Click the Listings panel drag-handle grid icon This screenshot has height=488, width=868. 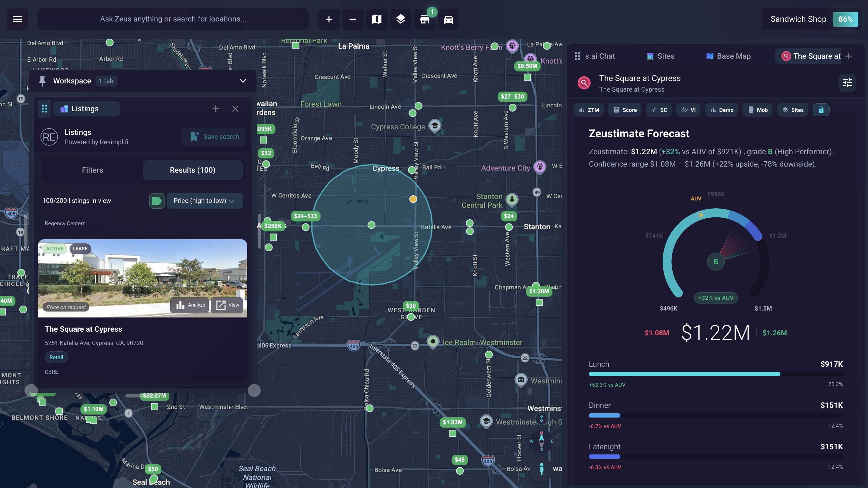click(x=44, y=109)
